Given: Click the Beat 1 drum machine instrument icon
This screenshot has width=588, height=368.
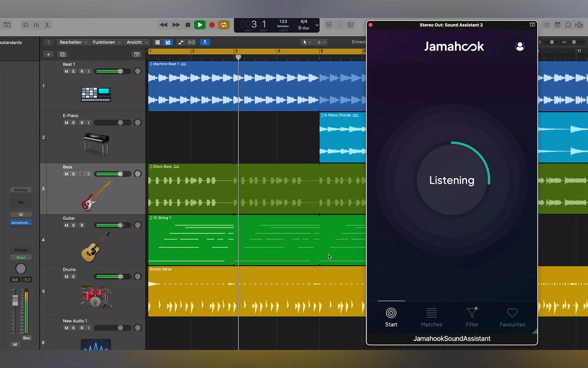Looking at the screenshot, I should [x=96, y=94].
